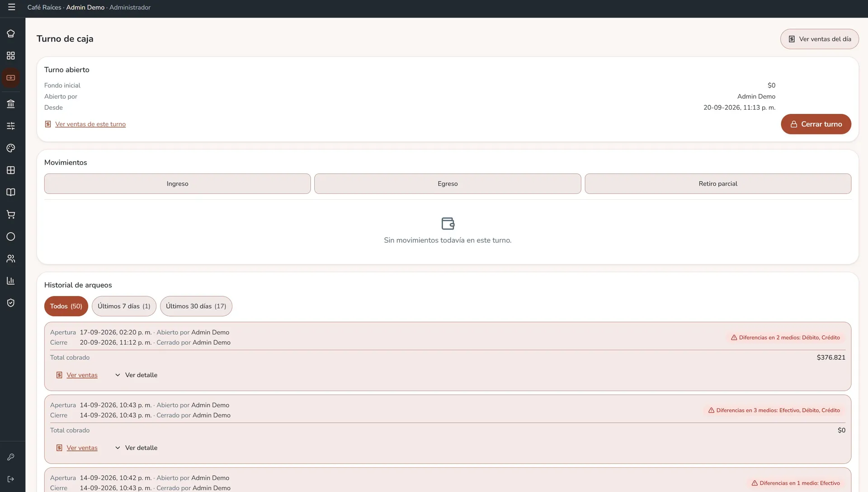Open the bar chart reports sidebar icon
Screen dimensions: 868x492
pyautogui.click(x=11, y=281)
